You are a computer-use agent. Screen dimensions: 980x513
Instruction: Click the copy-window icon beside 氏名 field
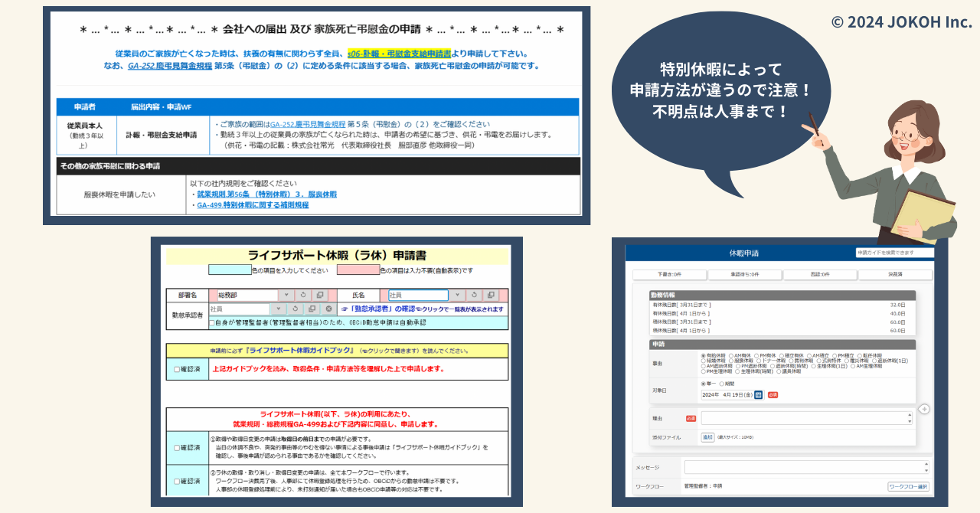point(492,295)
